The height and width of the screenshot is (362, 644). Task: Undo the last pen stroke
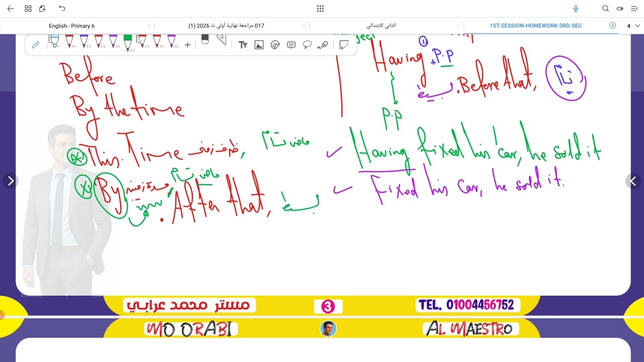62,9
